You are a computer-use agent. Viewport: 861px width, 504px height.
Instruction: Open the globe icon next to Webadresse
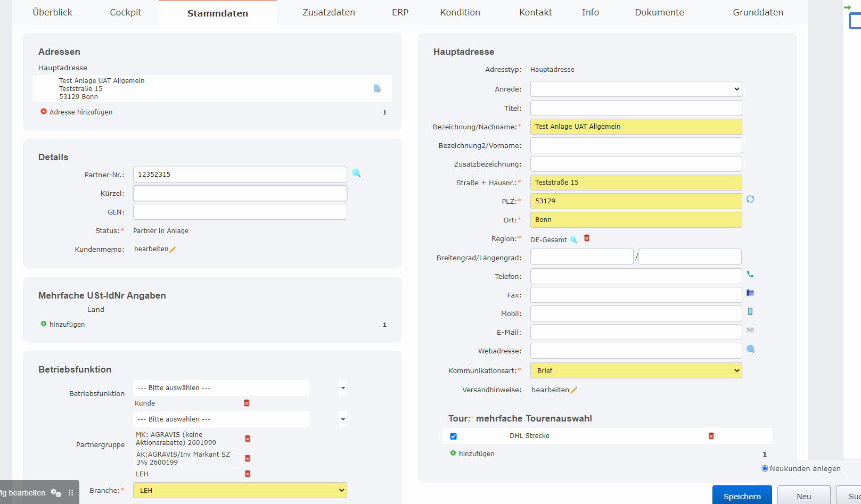pyautogui.click(x=750, y=349)
